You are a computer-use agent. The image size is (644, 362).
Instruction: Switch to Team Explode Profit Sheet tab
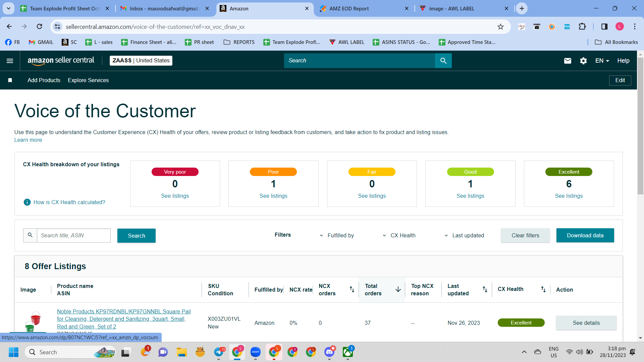65,8
